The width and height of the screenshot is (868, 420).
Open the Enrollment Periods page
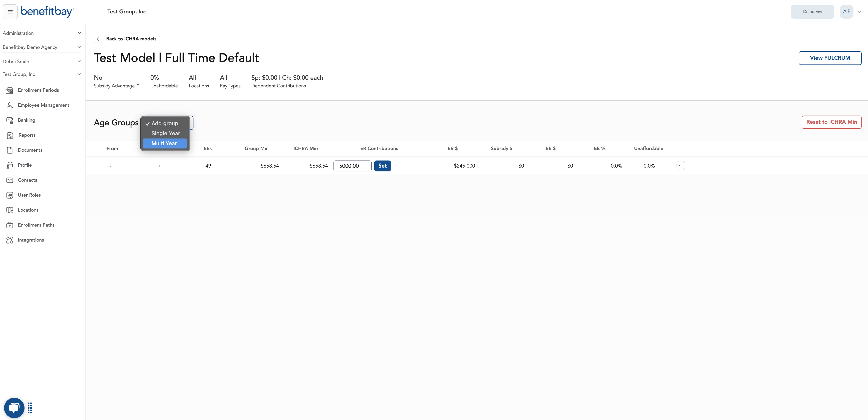tap(38, 90)
